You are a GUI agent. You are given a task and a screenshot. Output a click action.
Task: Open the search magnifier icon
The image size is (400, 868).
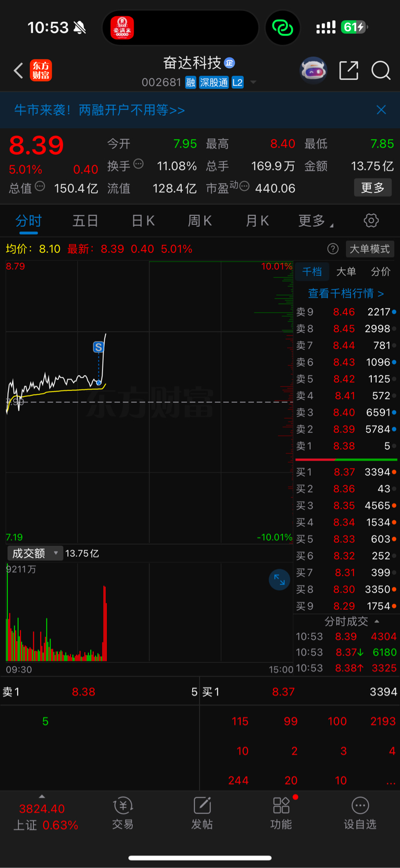[x=381, y=70]
